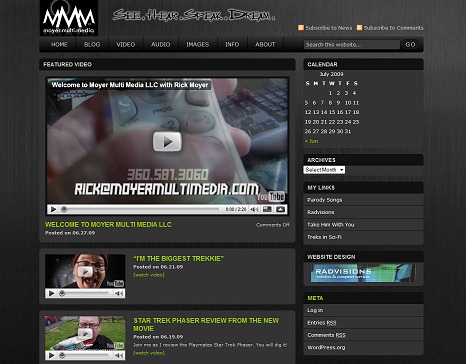Click the play icon in featured video control bar
Screen dimensions: 466x364
coord(53,209)
